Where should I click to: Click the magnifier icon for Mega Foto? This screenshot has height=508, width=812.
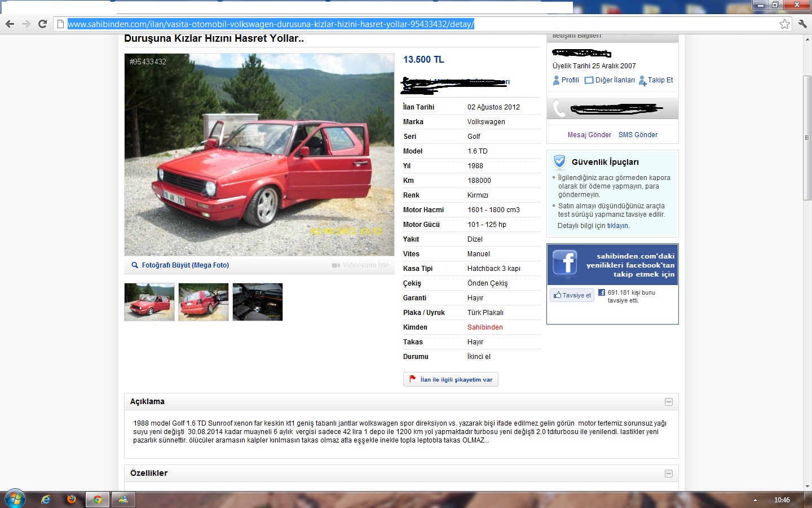click(x=135, y=265)
